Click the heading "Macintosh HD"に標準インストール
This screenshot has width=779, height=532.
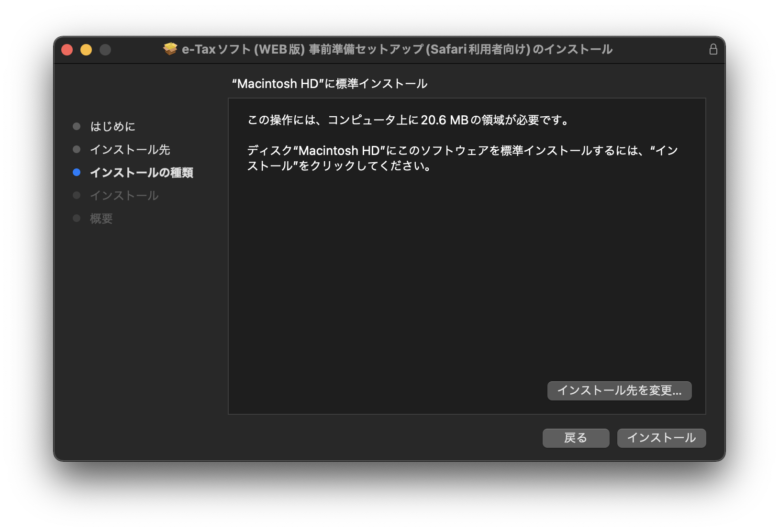[x=330, y=84]
